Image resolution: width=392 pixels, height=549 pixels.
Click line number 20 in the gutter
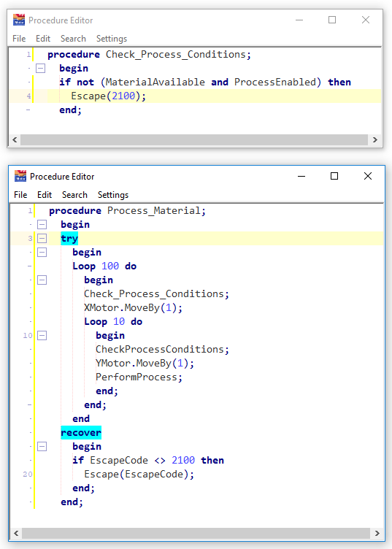[28, 474]
